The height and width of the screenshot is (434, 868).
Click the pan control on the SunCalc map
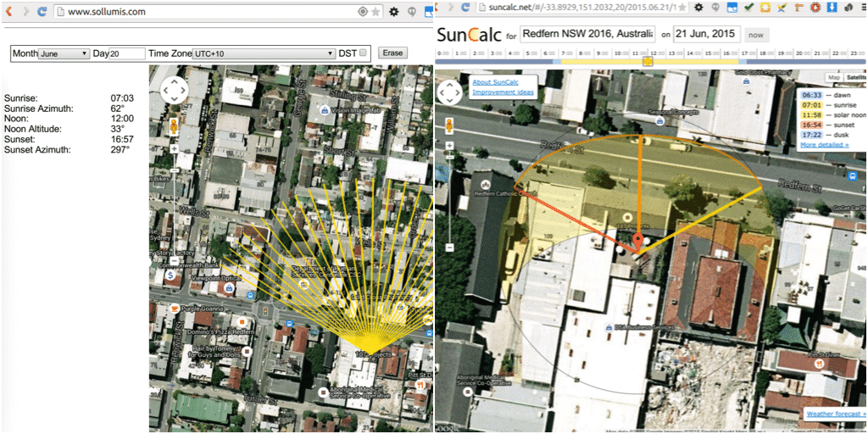point(451,92)
